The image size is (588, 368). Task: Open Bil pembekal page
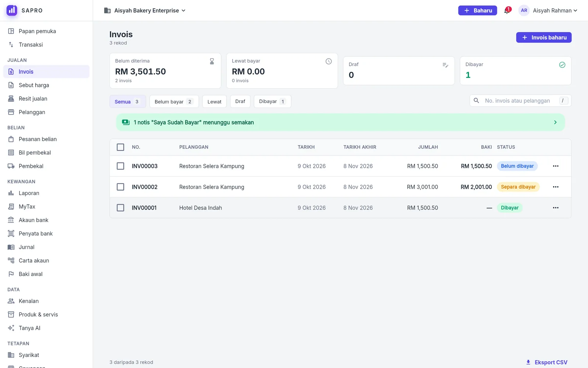click(x=46, y=153)
